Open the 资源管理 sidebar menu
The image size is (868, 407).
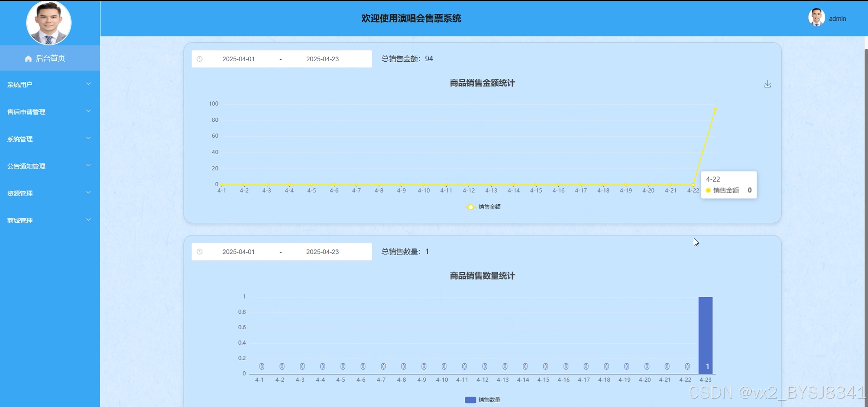click(x=20, y=193)
